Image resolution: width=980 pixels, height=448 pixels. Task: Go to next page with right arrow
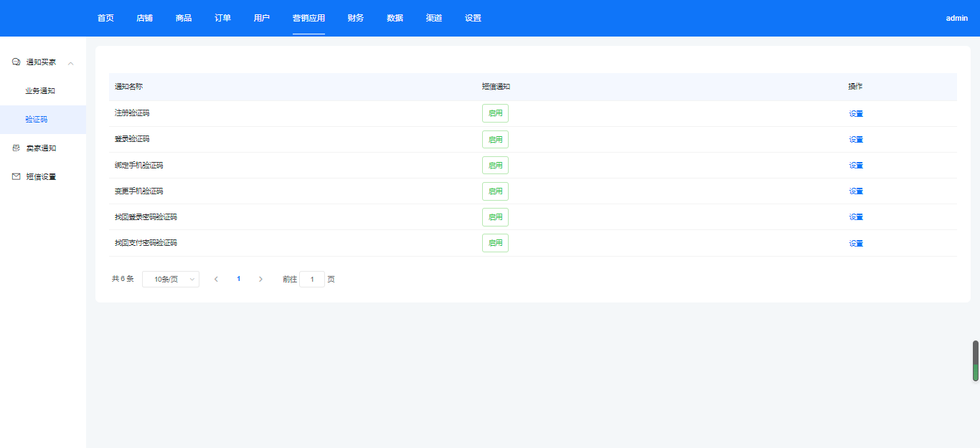click(260, 279)
